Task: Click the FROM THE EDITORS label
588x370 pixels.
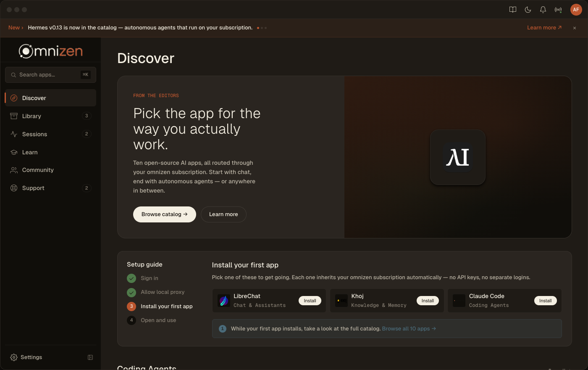Action: point(156,96)
